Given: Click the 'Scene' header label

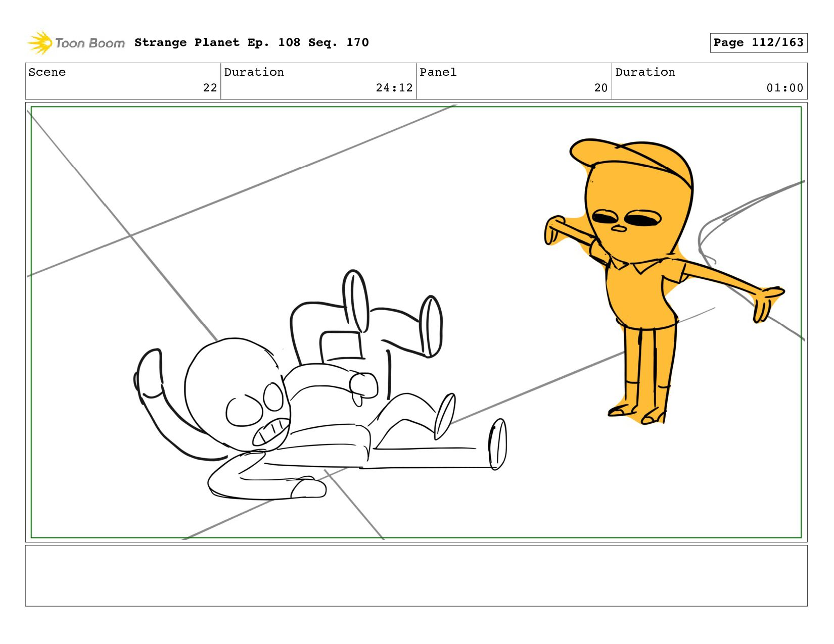Looking at the screenshot, I should coord(47,72).
